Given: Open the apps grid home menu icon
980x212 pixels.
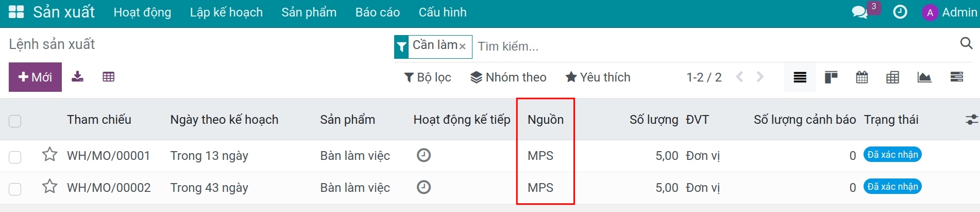Looking at the screenshot, I should click(x=16, y=12).
